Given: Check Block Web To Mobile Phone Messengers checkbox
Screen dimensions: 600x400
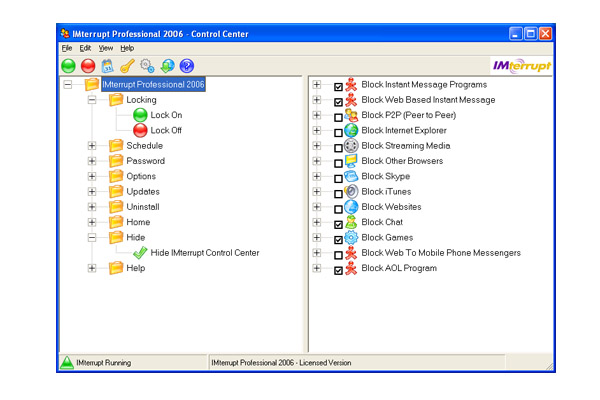Looking at the screenshot, I should tap(338, 255).
